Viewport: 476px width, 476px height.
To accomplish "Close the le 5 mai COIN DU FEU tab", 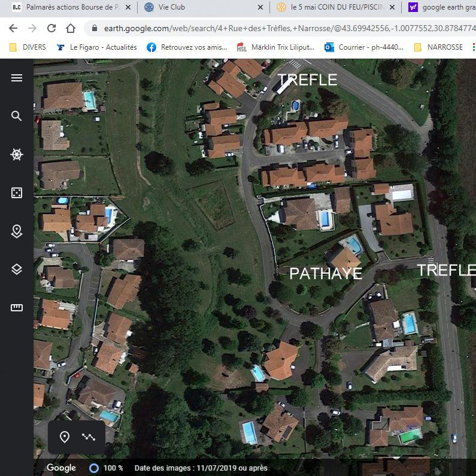I will click(392, 7).
